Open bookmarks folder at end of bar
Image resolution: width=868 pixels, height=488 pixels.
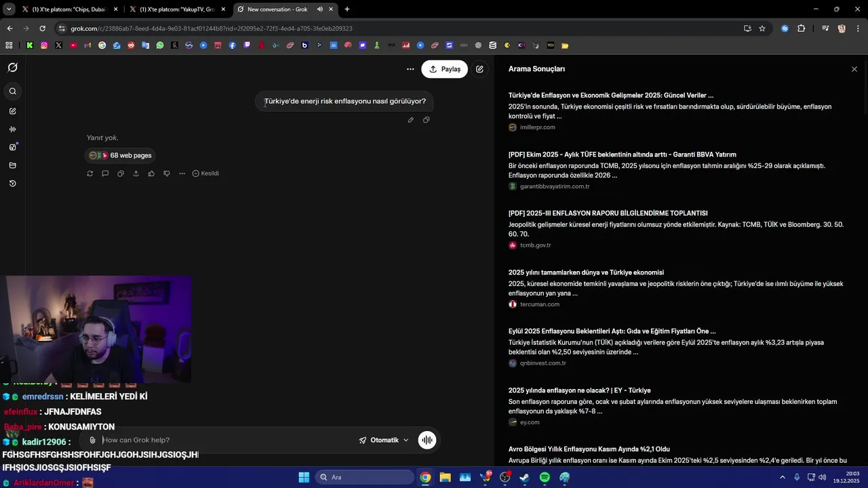(565, 45)
